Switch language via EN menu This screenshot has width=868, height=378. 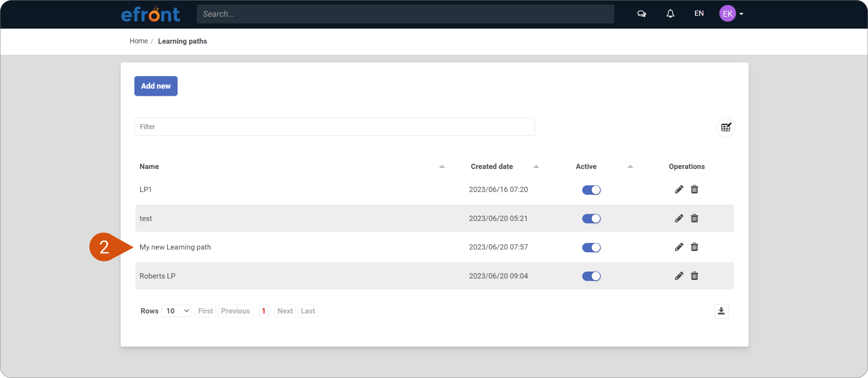(699, 14)
